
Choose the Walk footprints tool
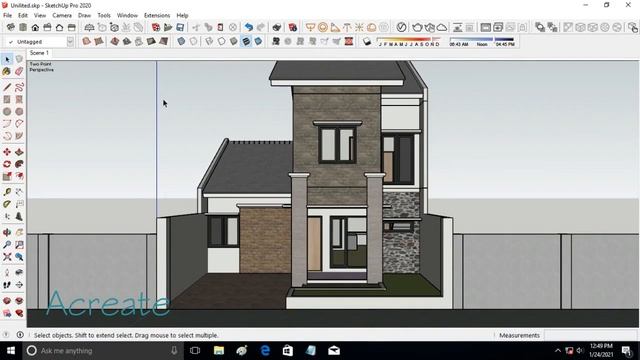coord(7,285)
